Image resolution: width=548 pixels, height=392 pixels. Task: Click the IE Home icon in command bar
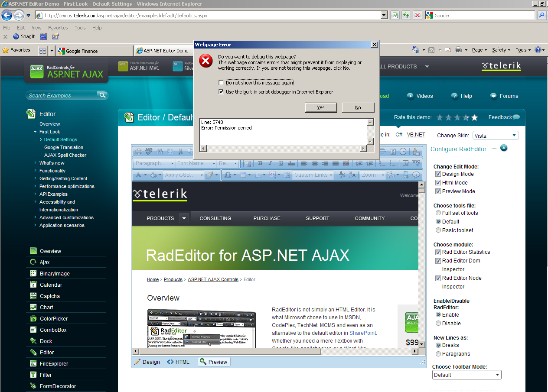pos(416,50)
